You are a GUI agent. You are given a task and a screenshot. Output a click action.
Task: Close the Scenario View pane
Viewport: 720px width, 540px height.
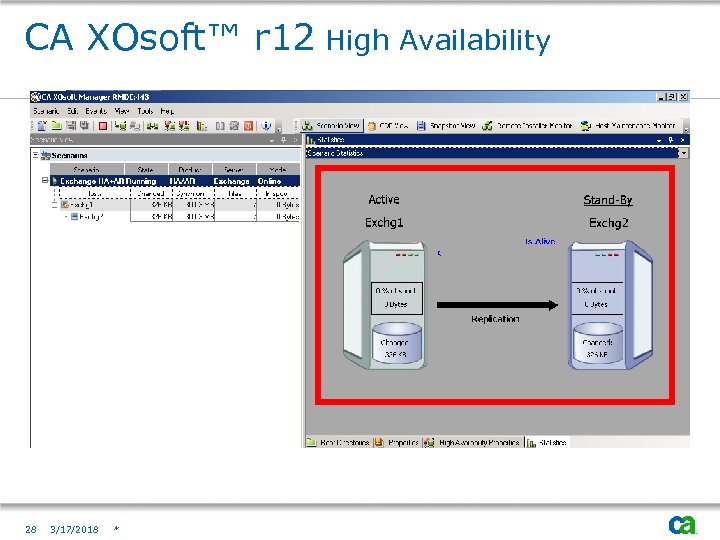[x=295, y=140]
